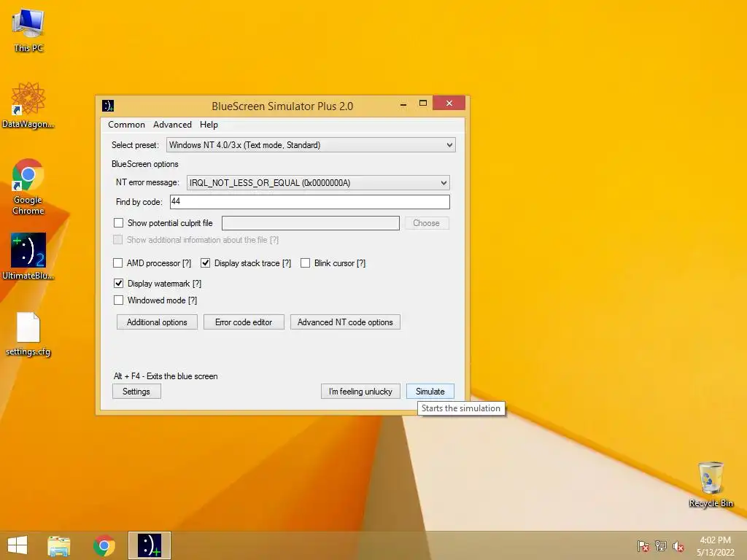Enable Windowed mode checkbox
The height and width of the screenshot is (560, 747).
tap(119, 300)
